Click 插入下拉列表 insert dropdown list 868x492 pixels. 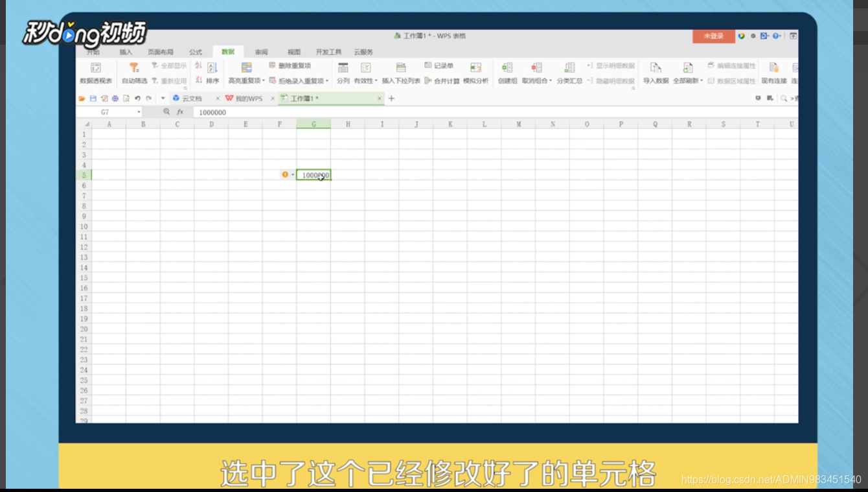coord(401,73)
